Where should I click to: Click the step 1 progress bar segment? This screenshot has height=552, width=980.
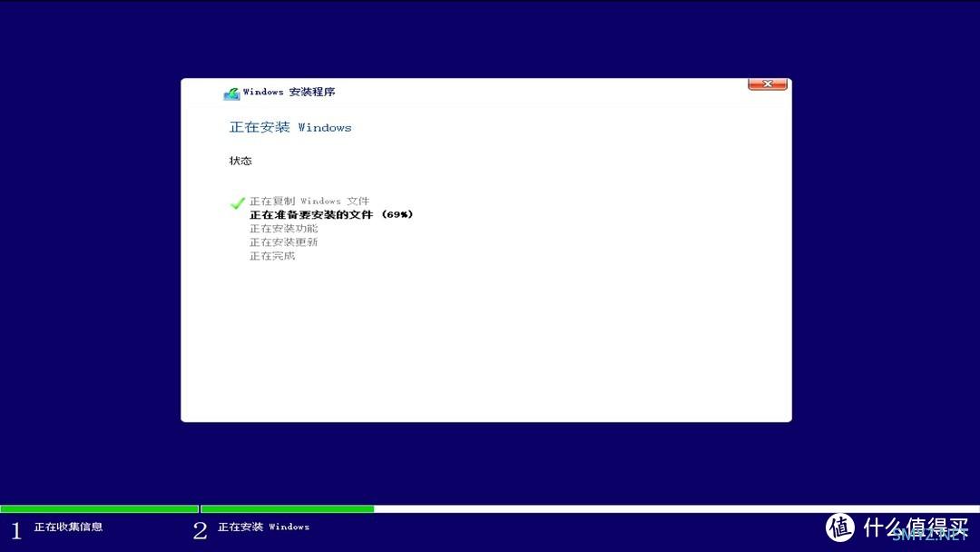[x=100, y=508]
